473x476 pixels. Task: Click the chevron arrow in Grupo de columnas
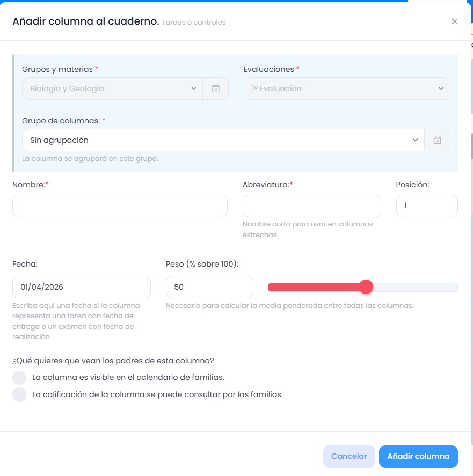[415, 140]
